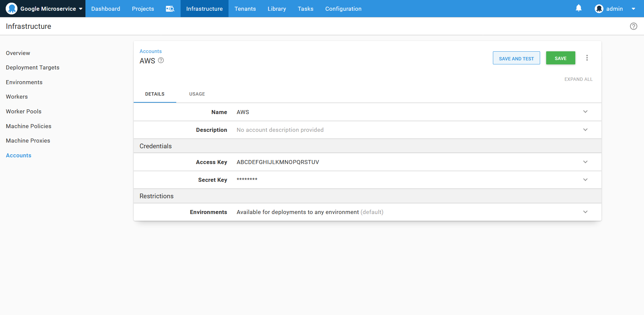
Task: Open the notifications bell
Action: coord(579,8)
